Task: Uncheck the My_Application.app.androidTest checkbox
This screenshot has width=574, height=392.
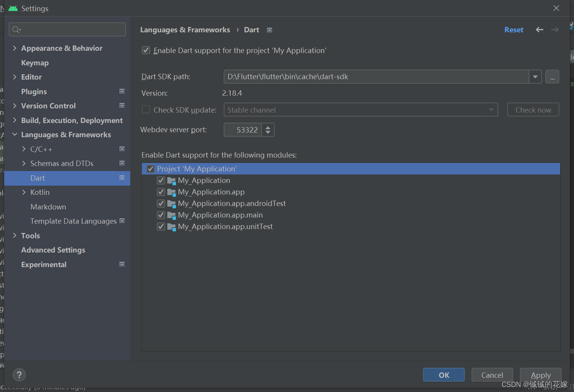Action: pyautogui.click(x=161, y=203)
